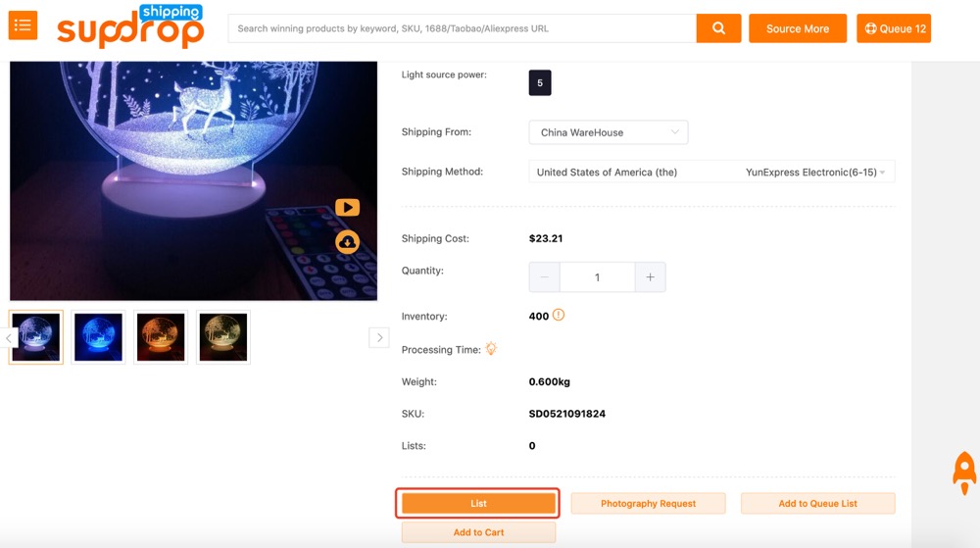Click the Processing Time lightbulb icon

491,349
